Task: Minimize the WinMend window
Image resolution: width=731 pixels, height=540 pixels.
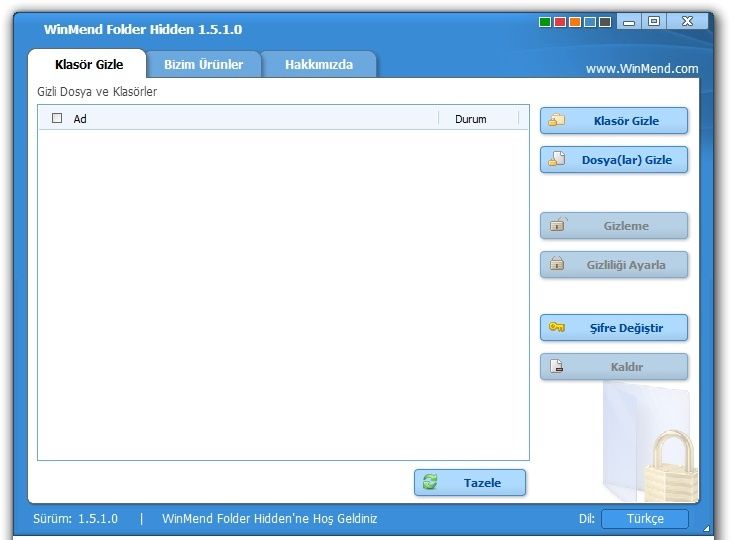Action: pyautogui.click(x=629, y=21)
